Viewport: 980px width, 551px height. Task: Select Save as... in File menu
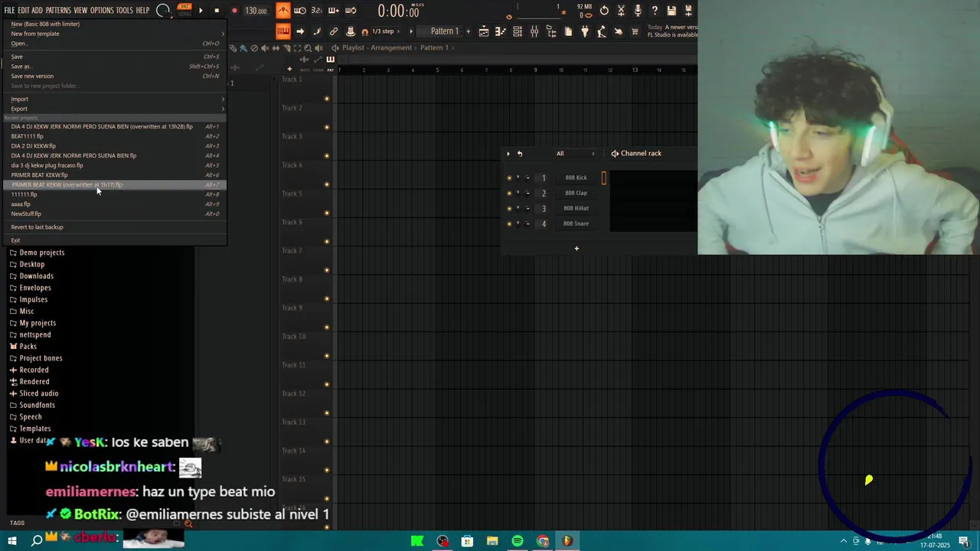115,67
